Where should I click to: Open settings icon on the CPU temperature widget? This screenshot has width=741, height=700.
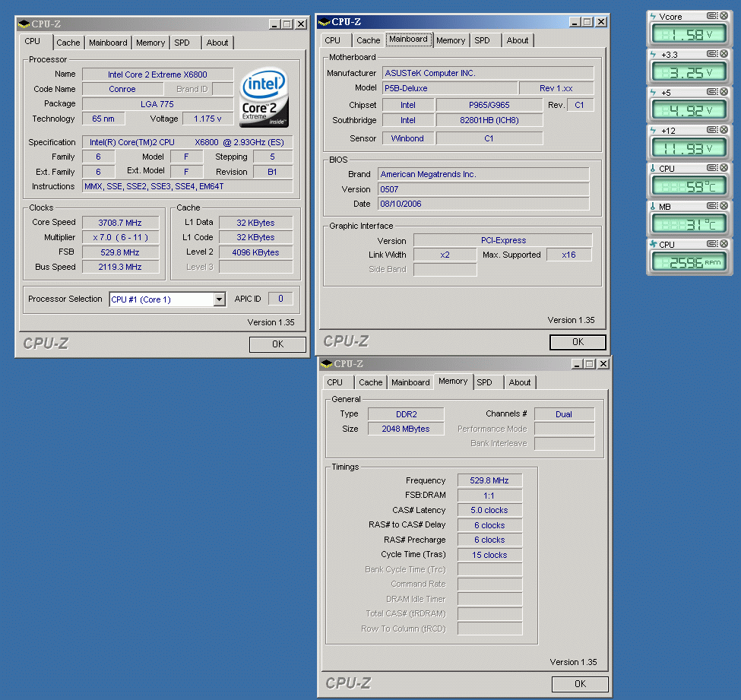pyautogui.click(x=712, y=168)
